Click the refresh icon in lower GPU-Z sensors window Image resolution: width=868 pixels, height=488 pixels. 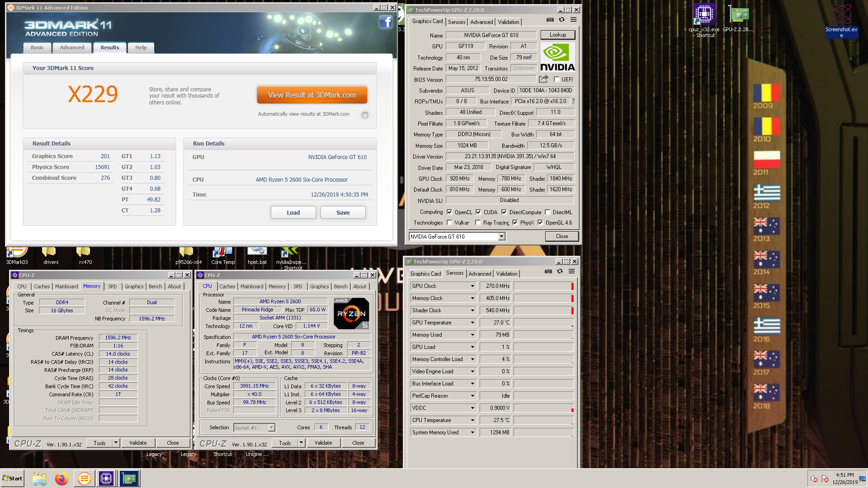pos(560,271)
